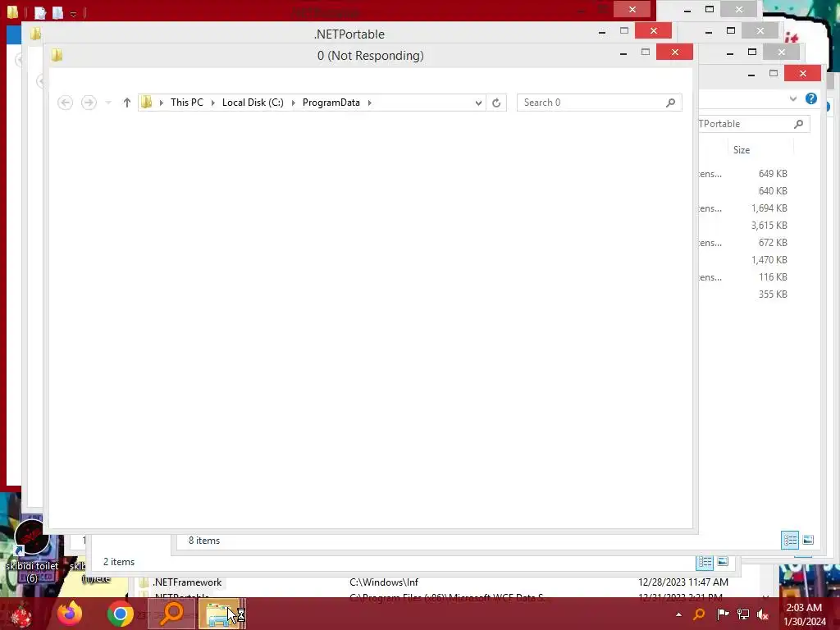Click folder icon in Not Responding title bar
The image size is (840, 630).
[x=57, y=55]
